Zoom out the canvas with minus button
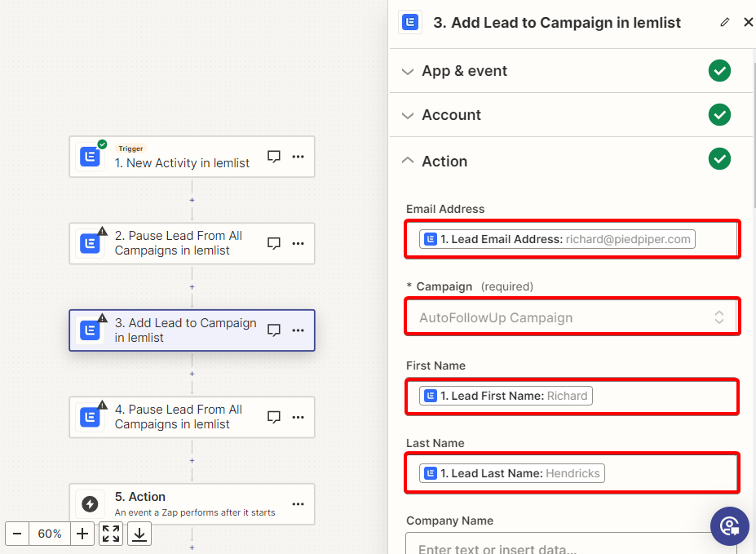Viewport: 756px width, 554px height. tap(17, 534)
